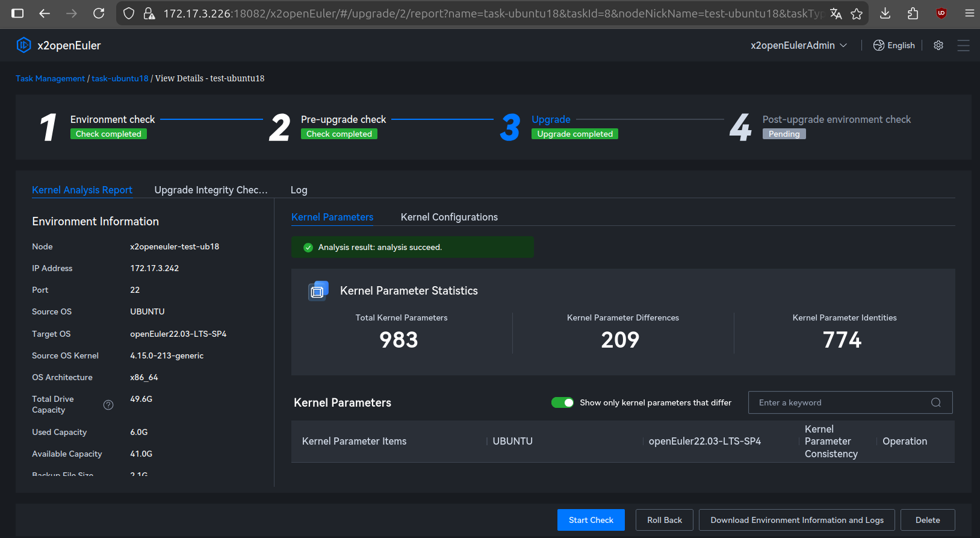Viewport: 980px width, 538px height.
Task: Open the hamburger menu in app header
Action: 963,45
